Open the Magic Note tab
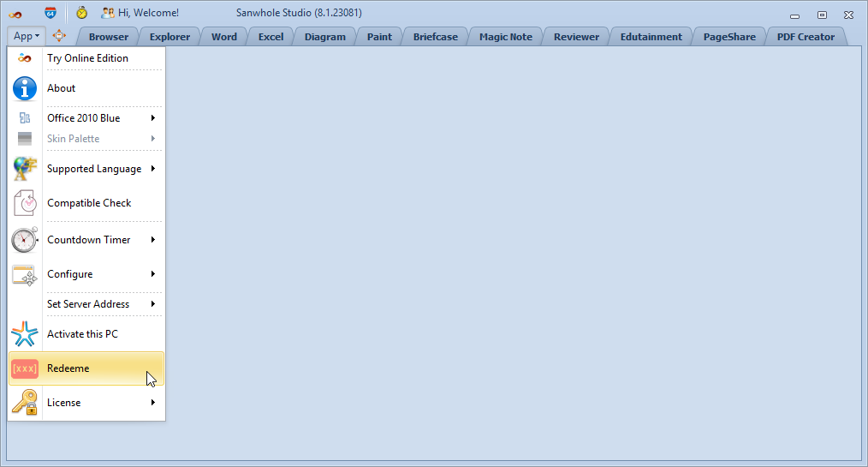This screenshot has height=467, width=868. [x=505, y=37]
